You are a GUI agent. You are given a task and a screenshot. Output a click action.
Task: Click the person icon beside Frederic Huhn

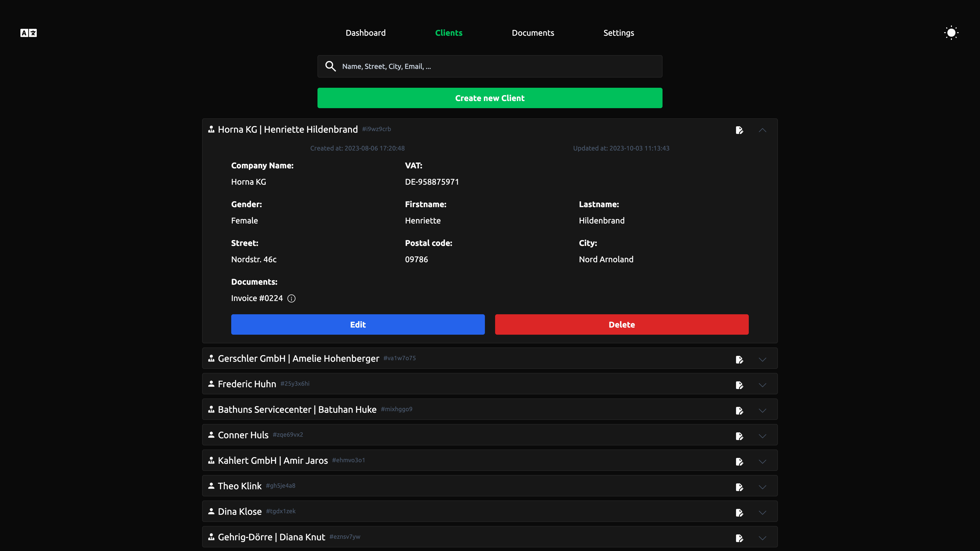point(211,384)
